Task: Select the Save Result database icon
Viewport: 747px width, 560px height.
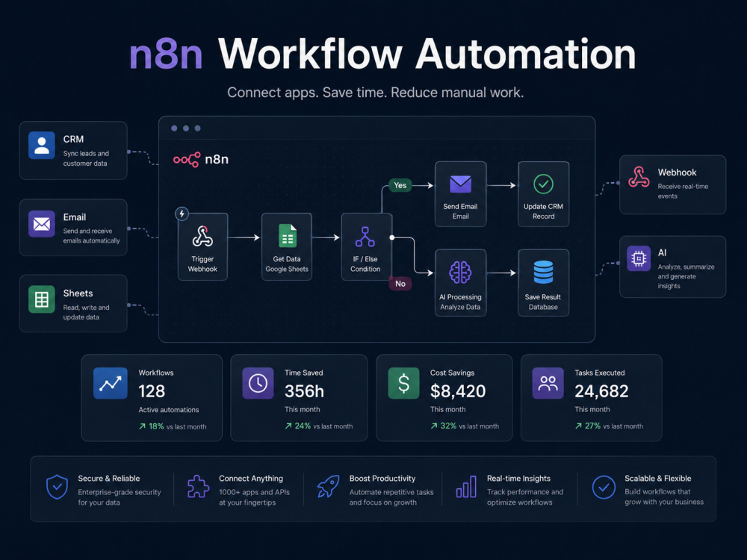Action: (x=543, y=272)
